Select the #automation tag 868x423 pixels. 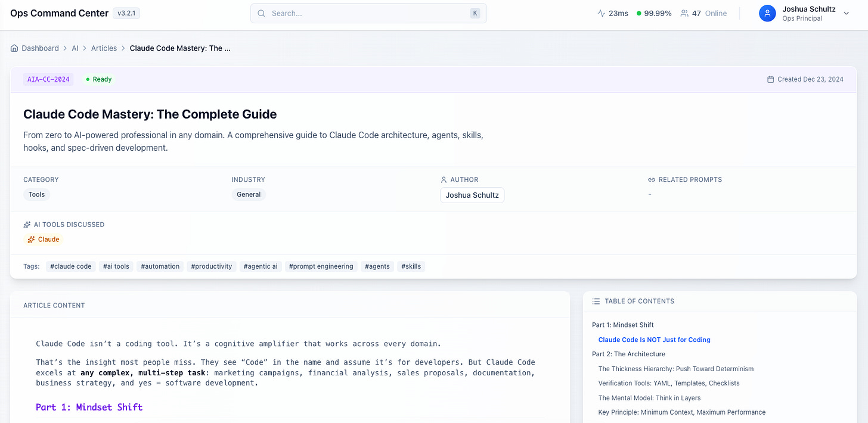pyautogui.click(x=160, y=266)
